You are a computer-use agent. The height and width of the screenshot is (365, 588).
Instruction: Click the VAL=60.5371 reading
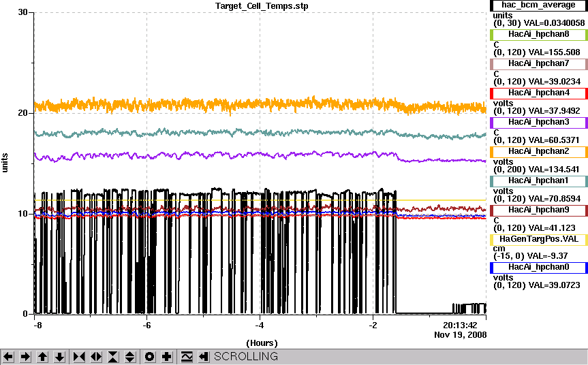click(x=553, y=140)
